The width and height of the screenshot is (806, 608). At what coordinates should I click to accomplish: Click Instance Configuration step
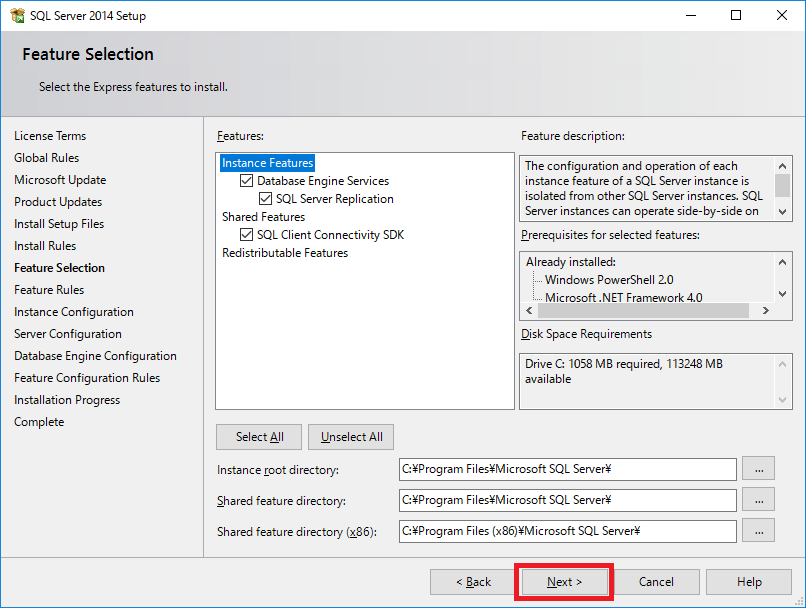tap(74, 312)
